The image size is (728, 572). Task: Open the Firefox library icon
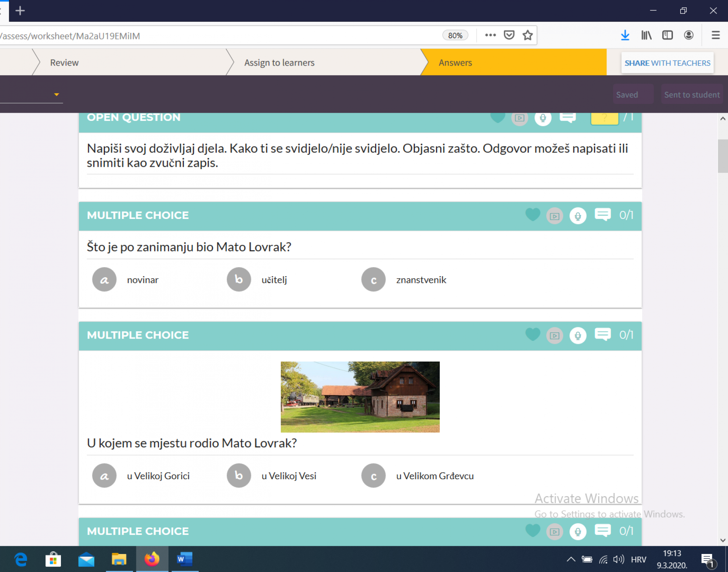pyautogui.click(x=646, y=35)
